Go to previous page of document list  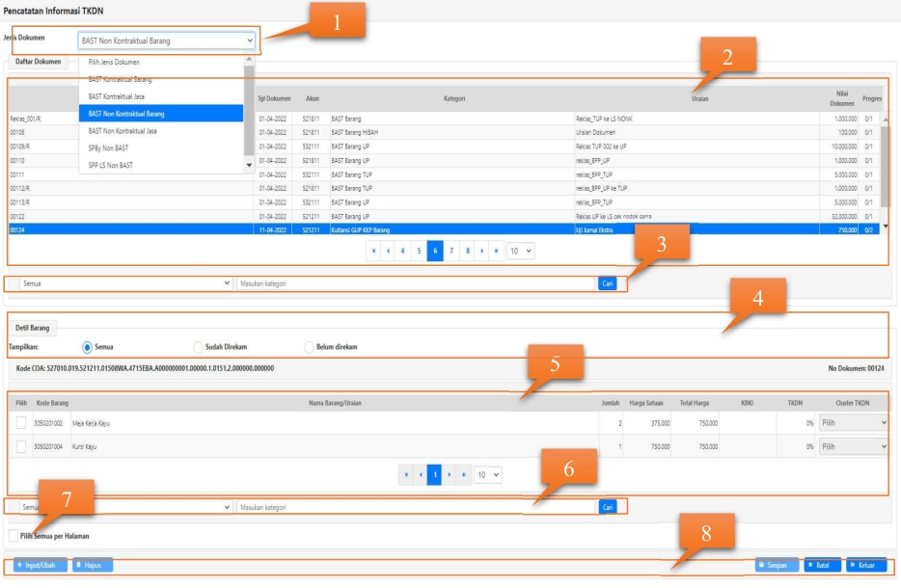388,251
